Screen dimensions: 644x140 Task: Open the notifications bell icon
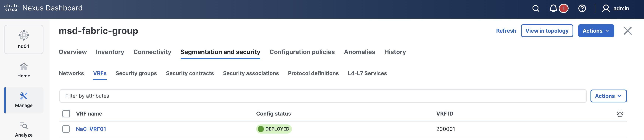(553, 9)
